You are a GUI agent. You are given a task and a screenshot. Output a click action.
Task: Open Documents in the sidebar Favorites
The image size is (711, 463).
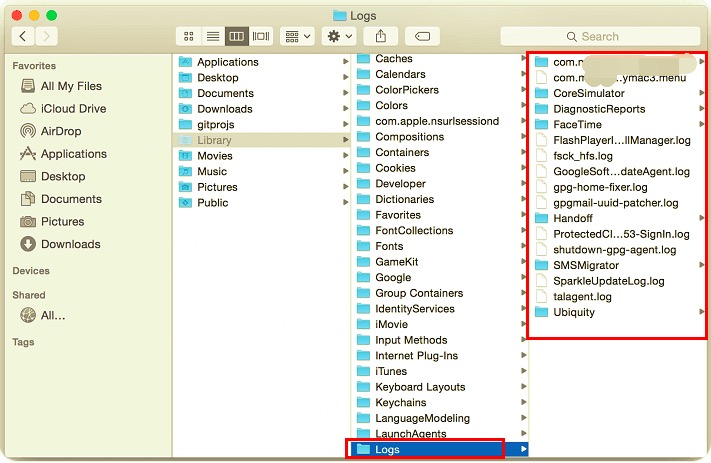point(61,199)
